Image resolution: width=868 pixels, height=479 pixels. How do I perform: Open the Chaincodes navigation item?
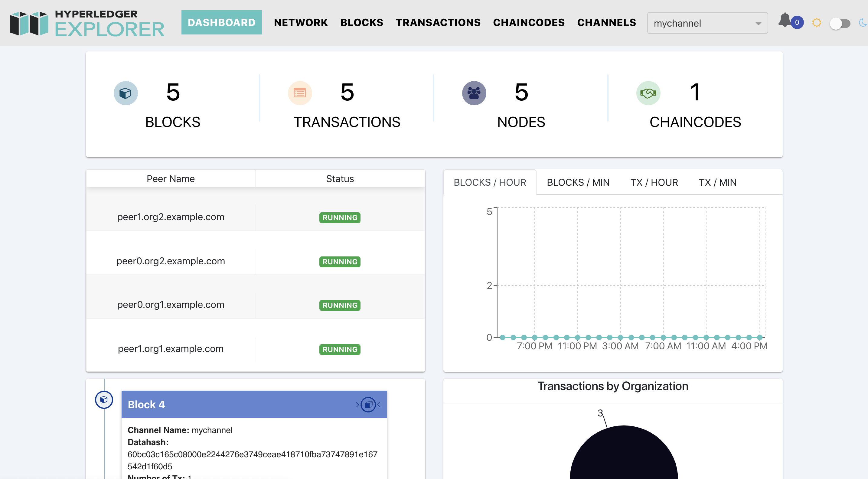click(529, 23)
